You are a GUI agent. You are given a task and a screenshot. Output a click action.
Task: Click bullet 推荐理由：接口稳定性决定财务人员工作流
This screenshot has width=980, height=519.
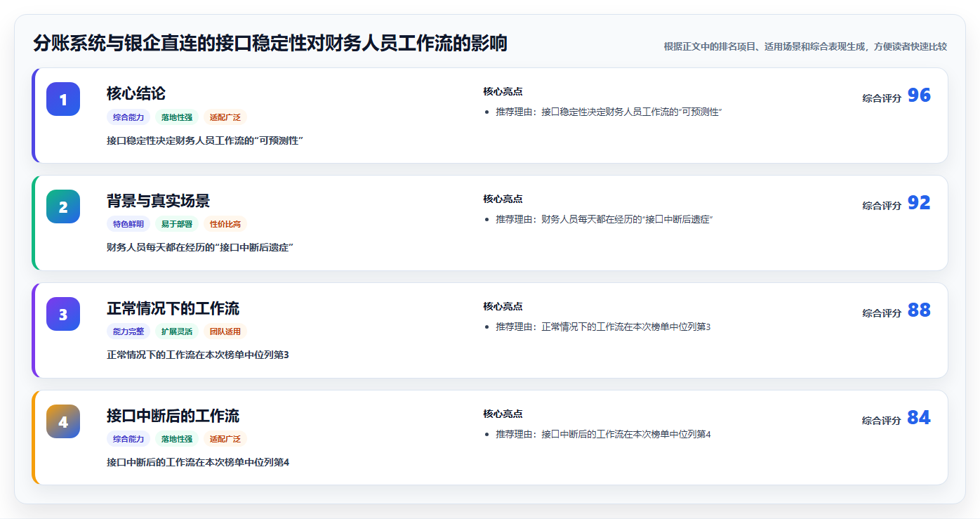(609, 112)
